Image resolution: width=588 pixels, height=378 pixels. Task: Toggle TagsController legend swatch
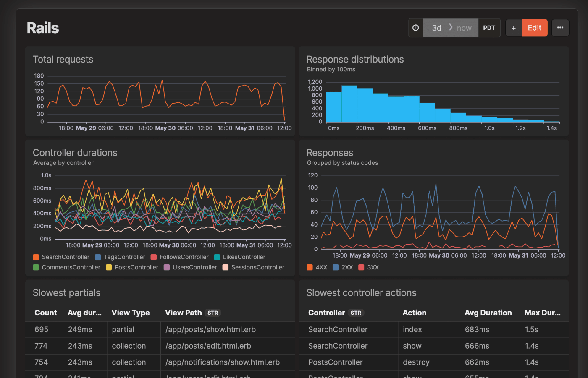[98, 257]
